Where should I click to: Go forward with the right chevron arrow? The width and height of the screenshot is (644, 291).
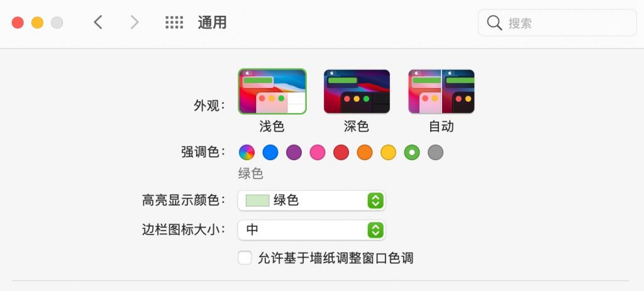[x=135, y=22]
